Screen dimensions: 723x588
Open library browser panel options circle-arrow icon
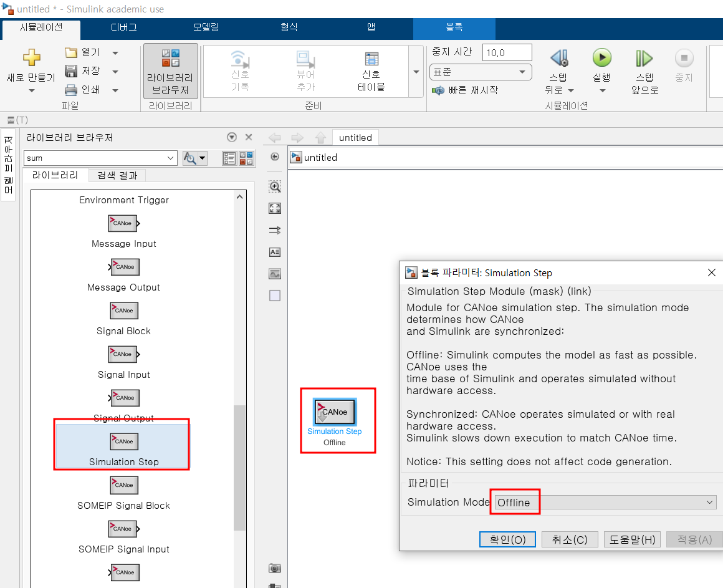coord(232,137)
